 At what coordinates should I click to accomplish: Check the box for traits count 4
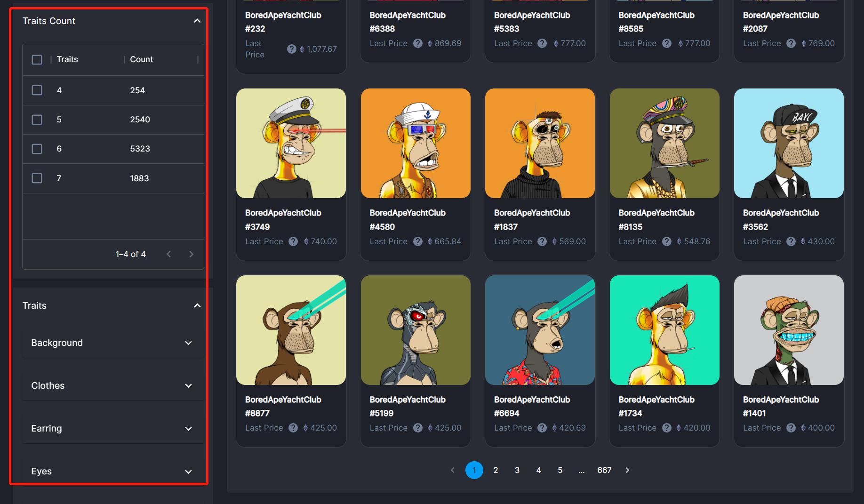[37, 90]
